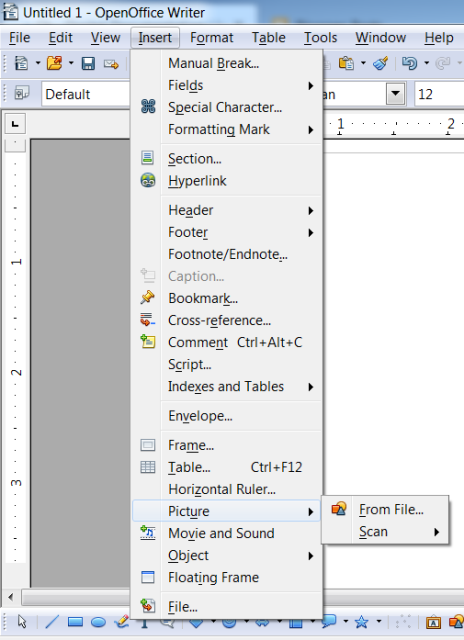Click the Open folder toolbar icon

[x=54, y=63]
